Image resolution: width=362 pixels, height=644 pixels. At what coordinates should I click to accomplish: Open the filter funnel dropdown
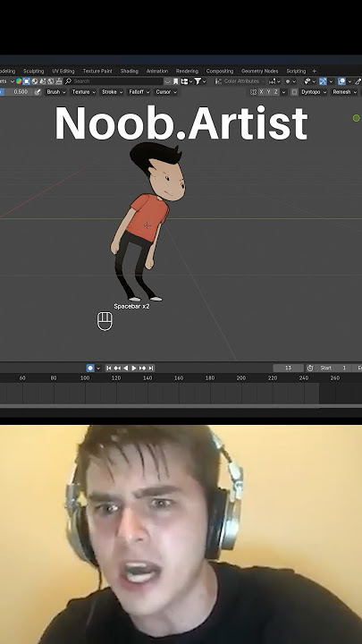pos(201,81)
